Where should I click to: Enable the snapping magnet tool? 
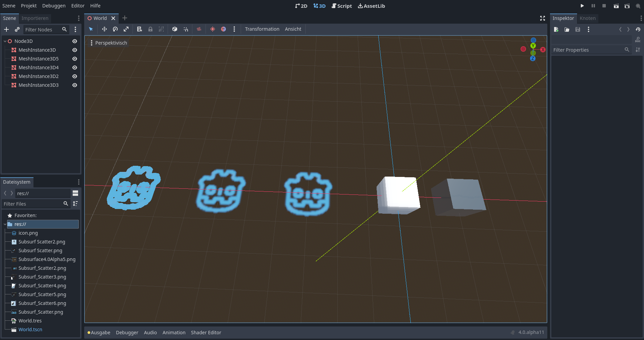pyautogui.click(x=186, y=29)
